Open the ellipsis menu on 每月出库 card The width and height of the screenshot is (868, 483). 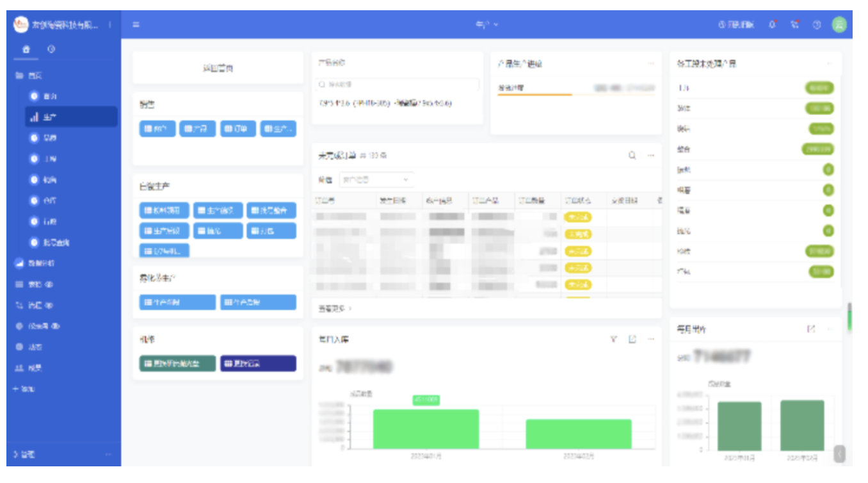(830, 329)
